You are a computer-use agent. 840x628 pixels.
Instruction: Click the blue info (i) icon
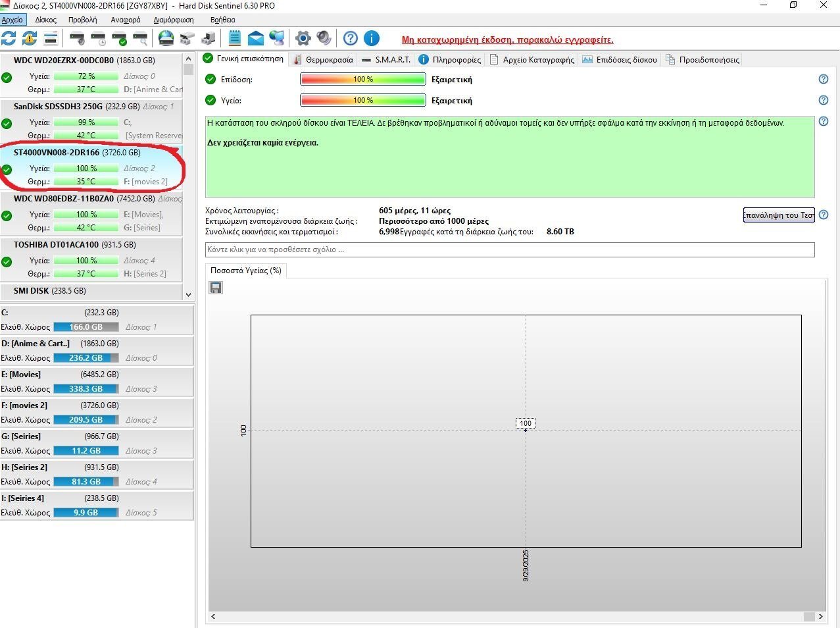tap(371, 38)
